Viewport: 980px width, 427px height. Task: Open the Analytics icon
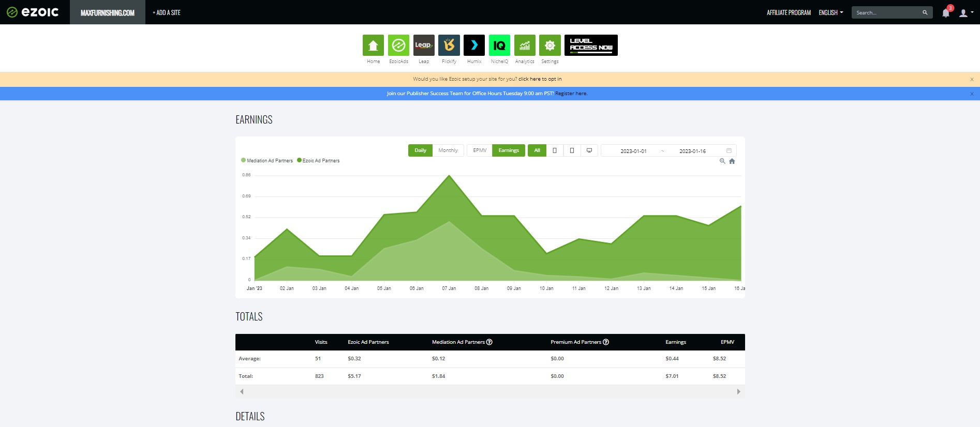[525, 45]
